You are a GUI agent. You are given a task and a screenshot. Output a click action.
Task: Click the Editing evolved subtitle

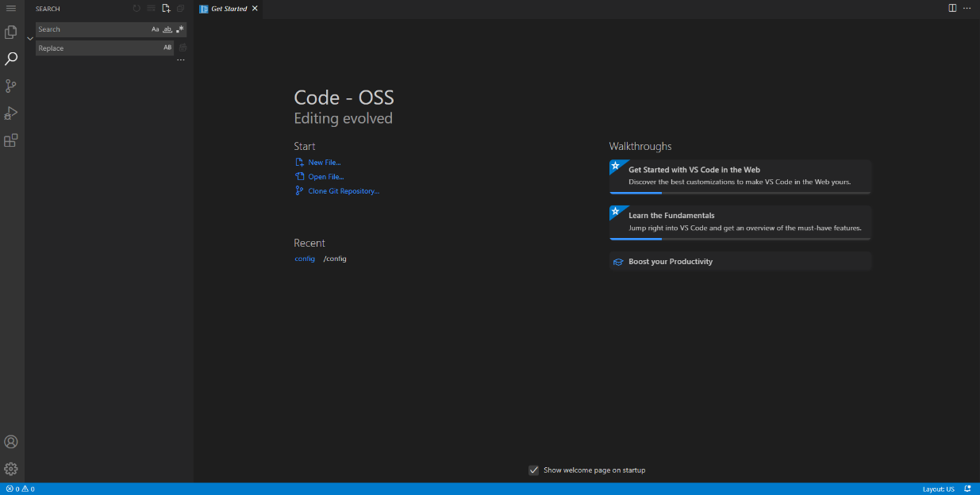[x=343, y=119]
